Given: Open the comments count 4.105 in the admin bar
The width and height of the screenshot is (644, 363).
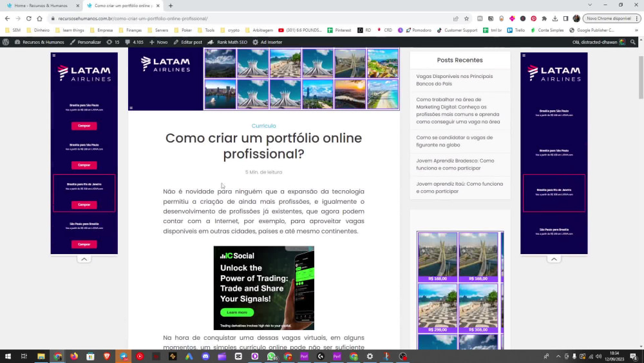Looking at the screenshot, I should coord(135,42).
